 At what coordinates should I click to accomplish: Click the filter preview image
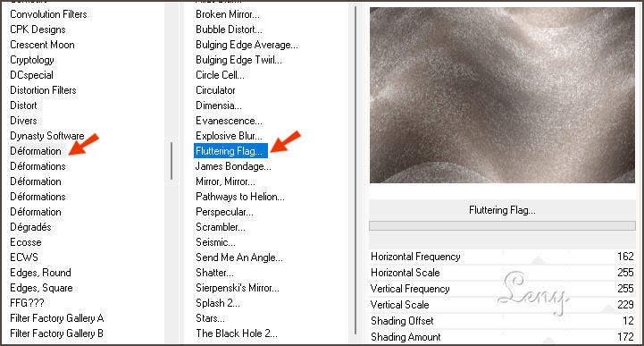pyautogui.click(x=502, y=96)
